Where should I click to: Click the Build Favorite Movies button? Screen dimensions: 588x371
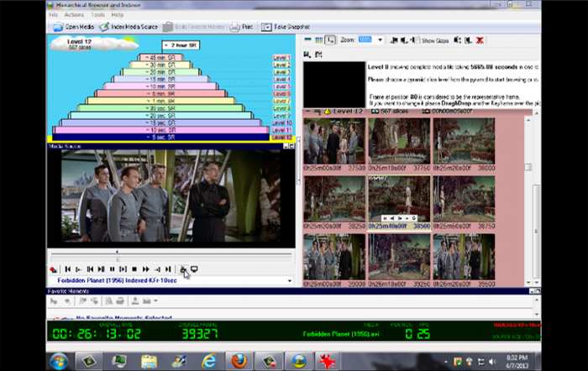[x=194, y=27]
